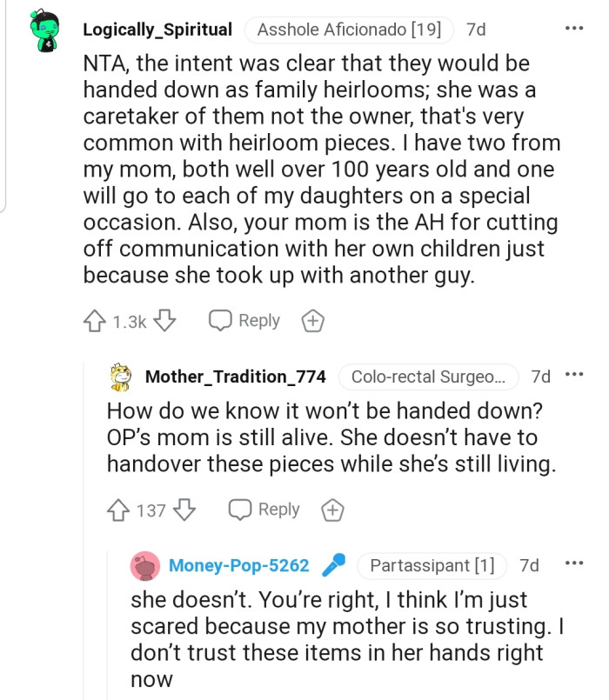Give award on Logically_Spiritual's comment
Image resolution: width=609 pixels, height=700 pixels.
313,322
